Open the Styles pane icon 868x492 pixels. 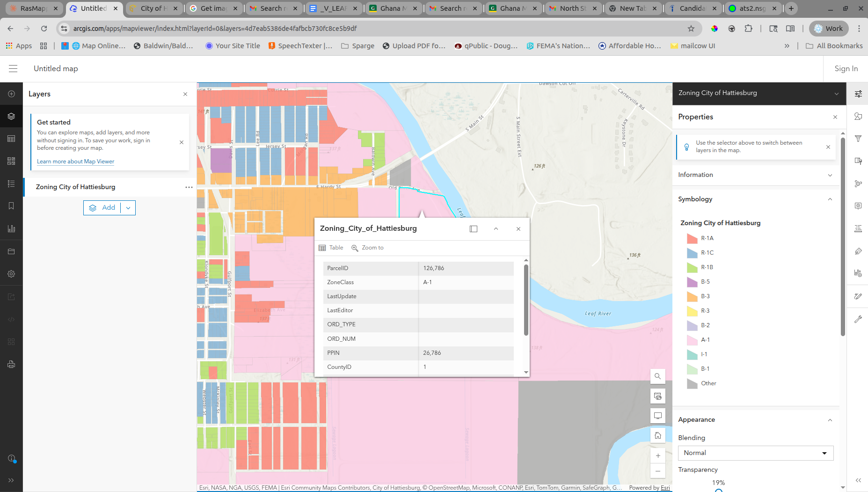coord(858,117)
